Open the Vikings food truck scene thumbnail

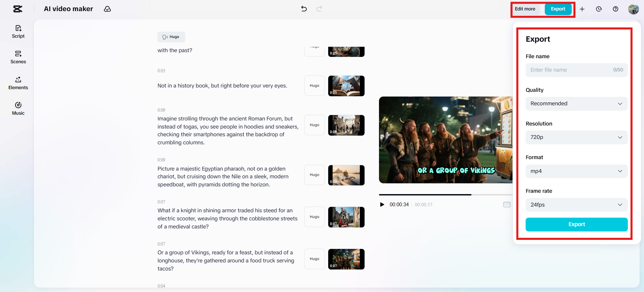346,259
